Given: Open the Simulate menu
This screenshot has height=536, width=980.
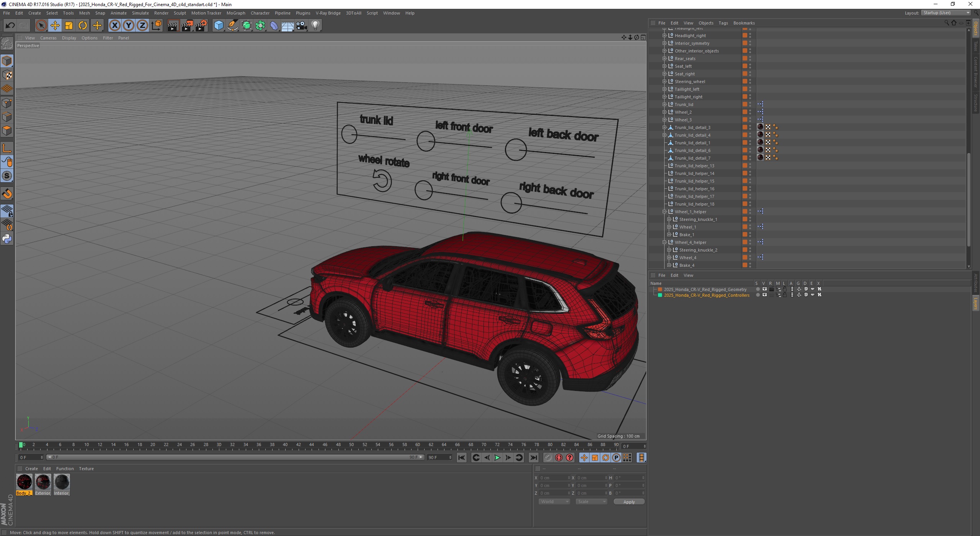Looking at the screenshot, I should point(140,13).
